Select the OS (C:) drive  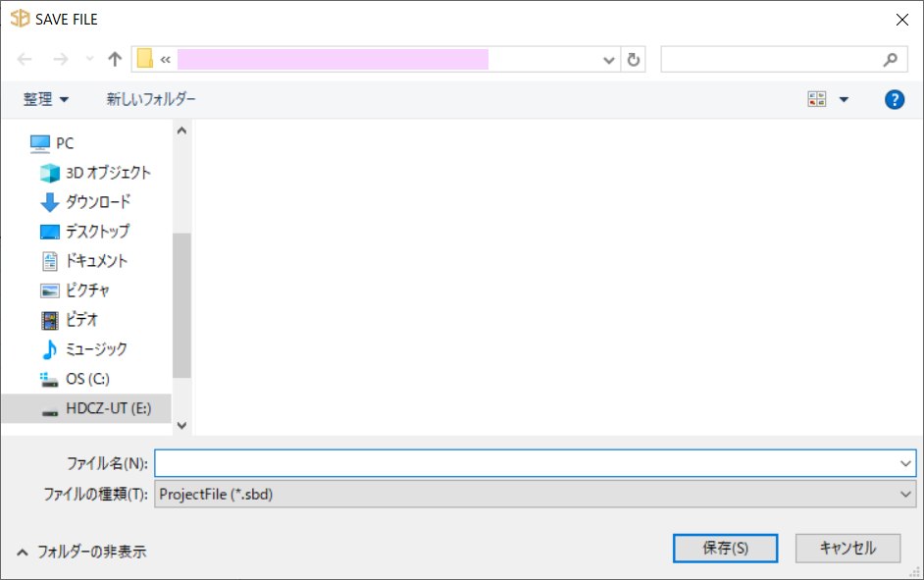86,379
